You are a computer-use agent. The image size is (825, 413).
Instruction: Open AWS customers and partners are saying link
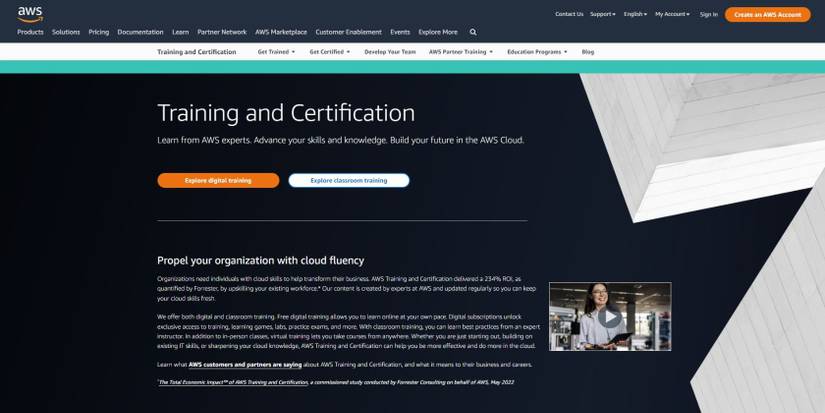245,365
